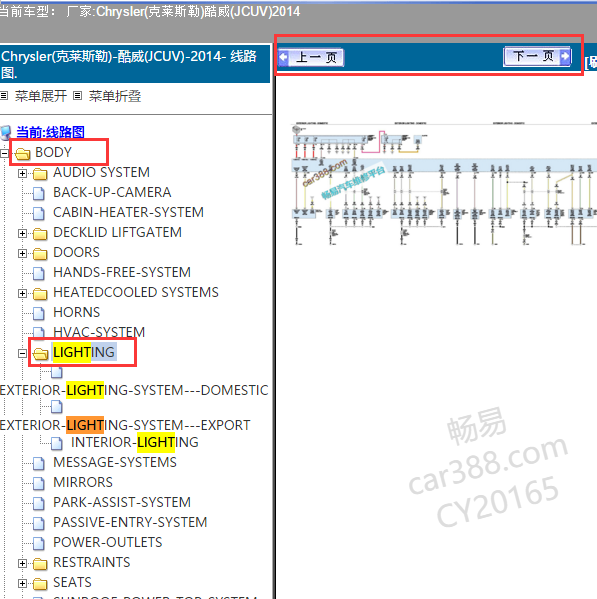
Task: Expand the DECKLID LIFTGATEM node
Action: [22, 234]
